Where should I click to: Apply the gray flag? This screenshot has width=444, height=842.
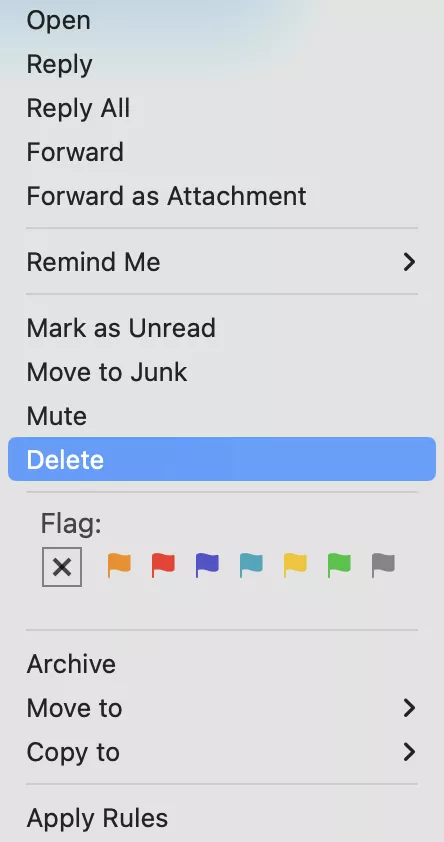383,565
